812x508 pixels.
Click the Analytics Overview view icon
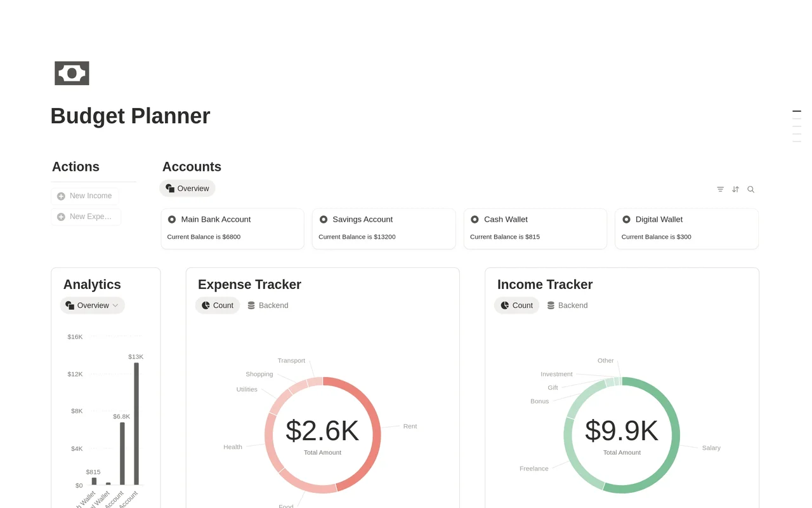pyautogui.click(x=70, y=305)
